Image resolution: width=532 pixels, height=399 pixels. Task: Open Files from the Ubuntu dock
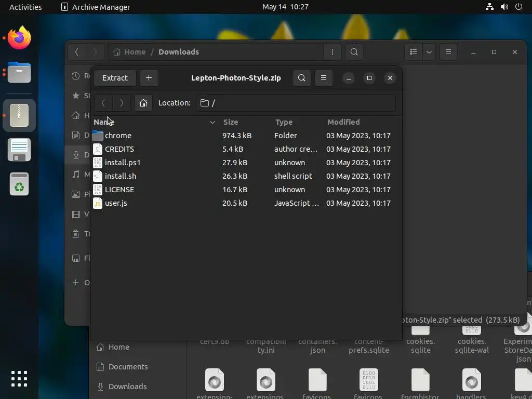tap(19, 72)
